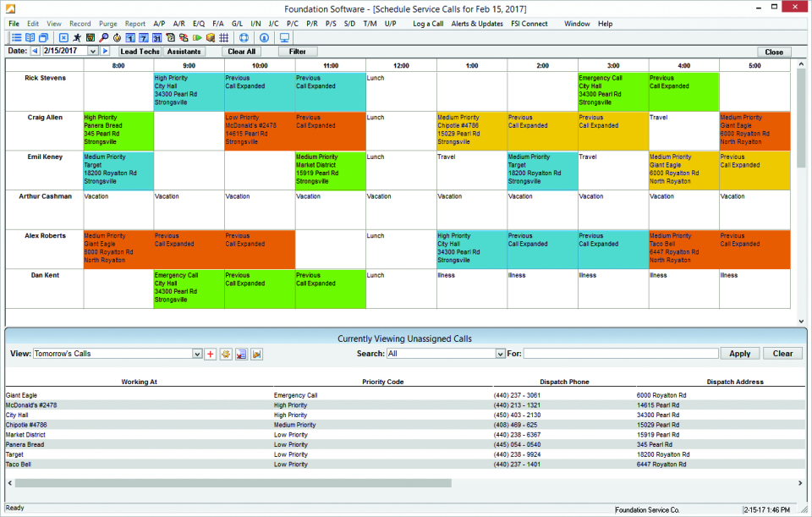
Task: Click the gear icon beside View dropdown
Action: coord(226,354)
